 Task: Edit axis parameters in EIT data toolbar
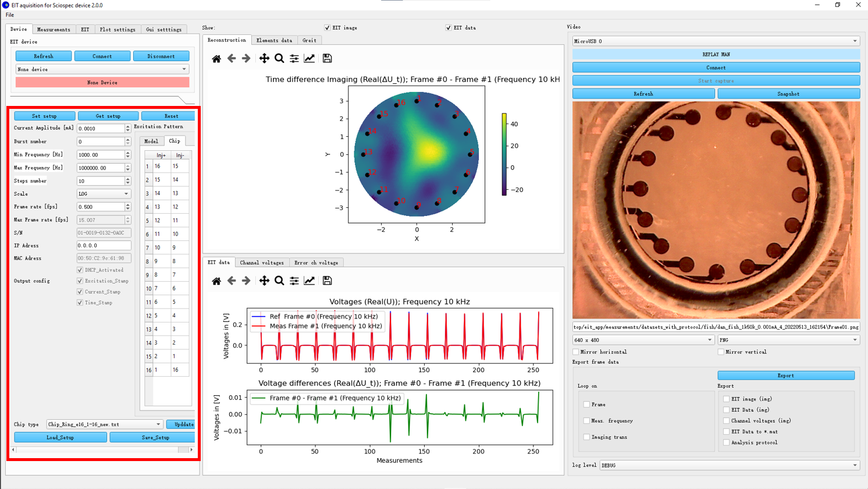pyautogui.click(x=310, y=281)
